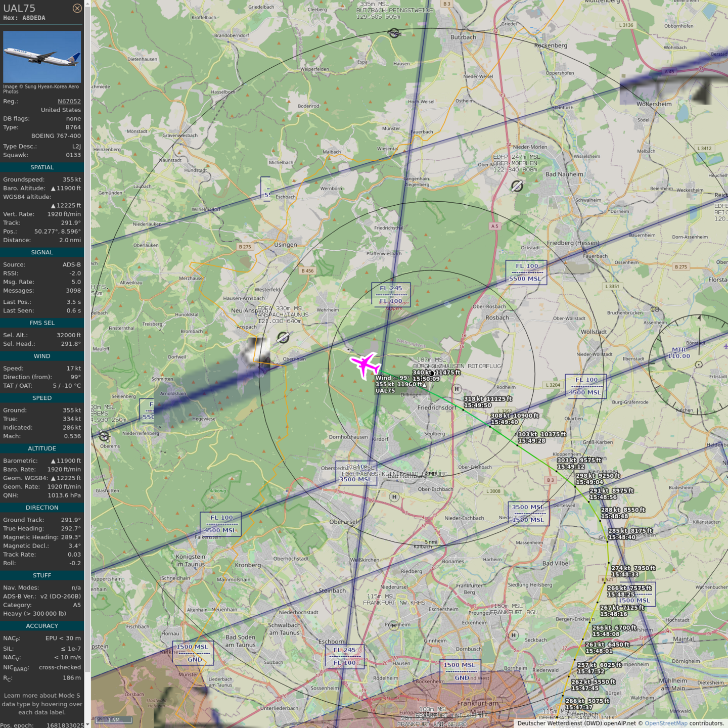Click the SPATIAL section header
728x728 pixels.
pyautogui.click(x=42, y=167)
